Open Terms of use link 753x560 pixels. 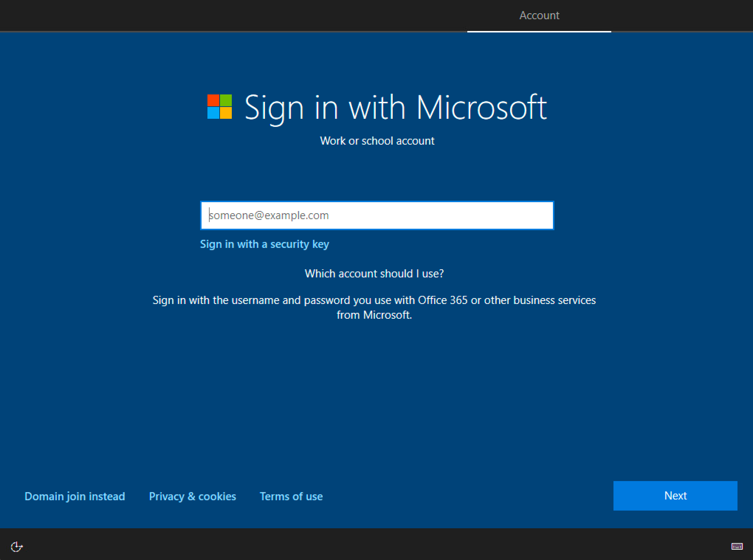(x=291, y=496)
